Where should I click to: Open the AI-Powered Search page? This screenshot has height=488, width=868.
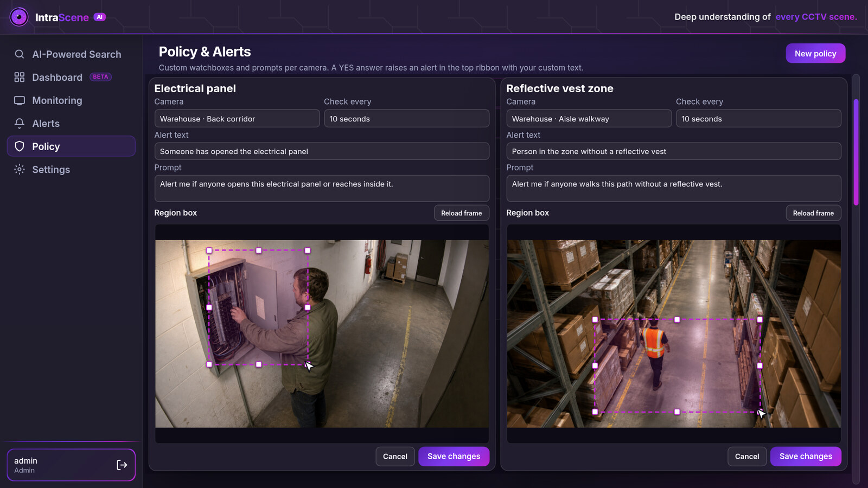tap(71, 54)
